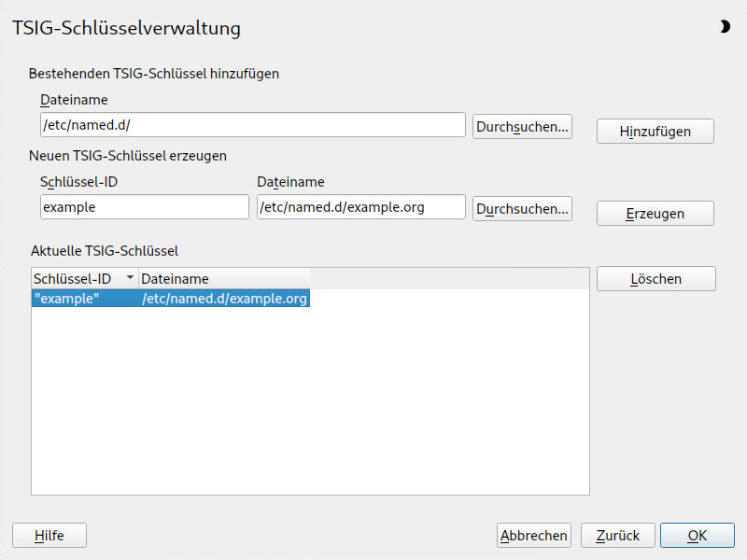Go back using Zurück
Image resolution: width=747 pixels, height=560 pixels.
pos(617,535)
